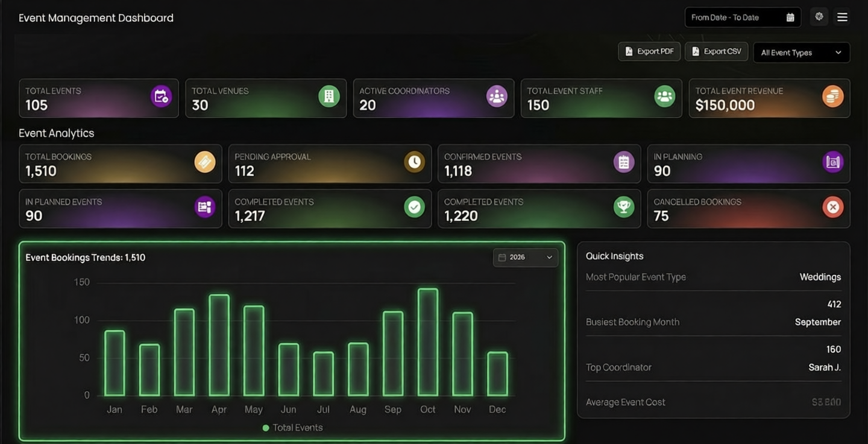868x444 pixels.
Task: Click the Total Events calendar icon
Action: pyautogui.click(x=161, y=97)
